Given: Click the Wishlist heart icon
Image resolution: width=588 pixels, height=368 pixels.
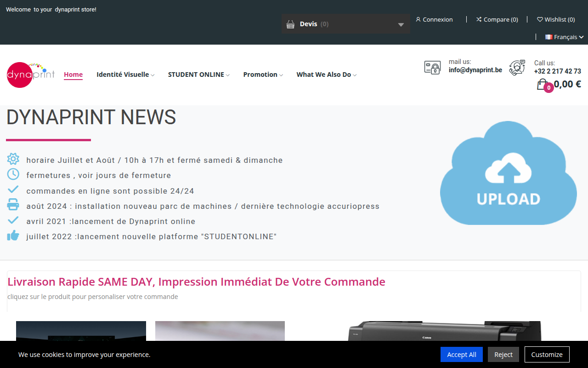Looking at the screenshot, I should 540,19.
